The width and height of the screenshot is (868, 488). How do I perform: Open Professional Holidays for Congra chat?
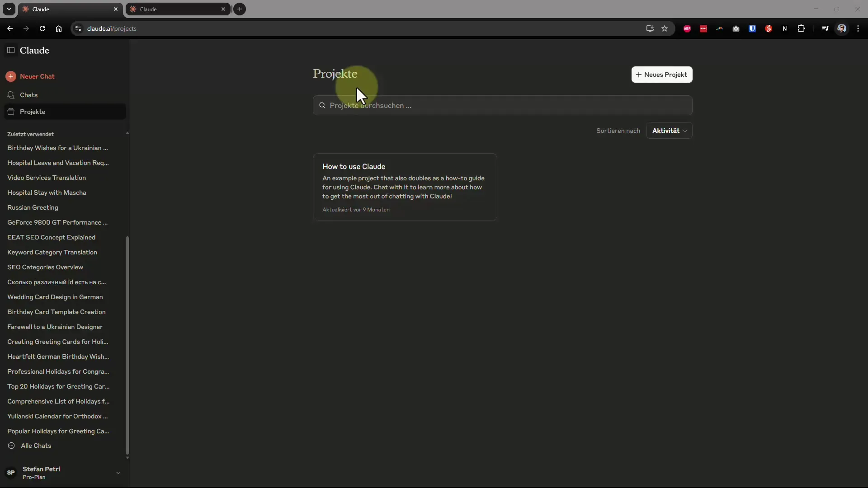(58, 371)
